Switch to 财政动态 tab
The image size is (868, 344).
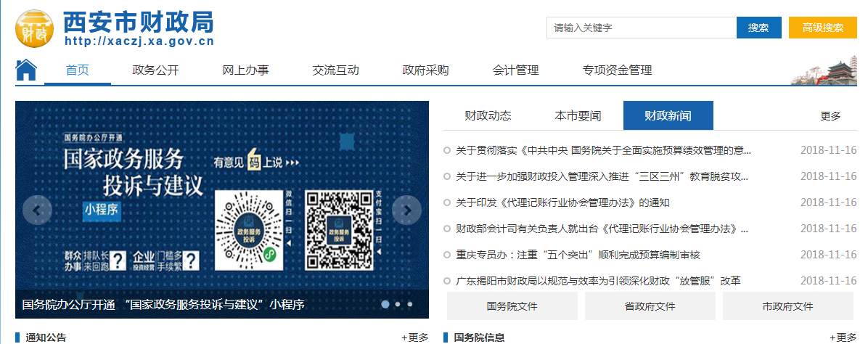click(x=488, y=116)
